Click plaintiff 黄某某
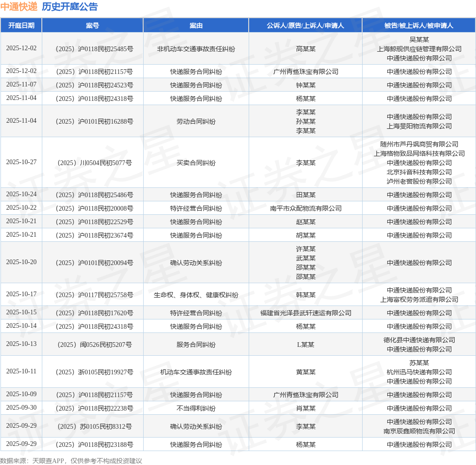 [306, 372]
